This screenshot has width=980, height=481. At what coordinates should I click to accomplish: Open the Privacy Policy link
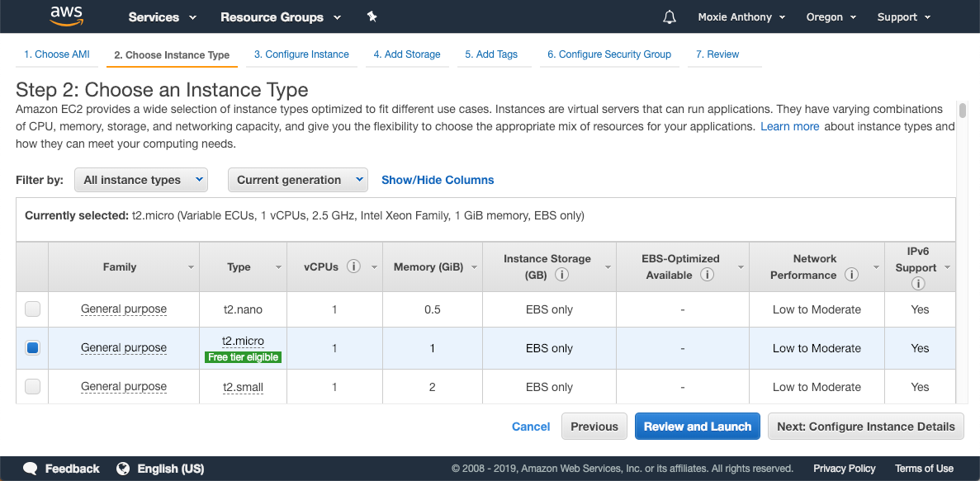click(844, 469)
